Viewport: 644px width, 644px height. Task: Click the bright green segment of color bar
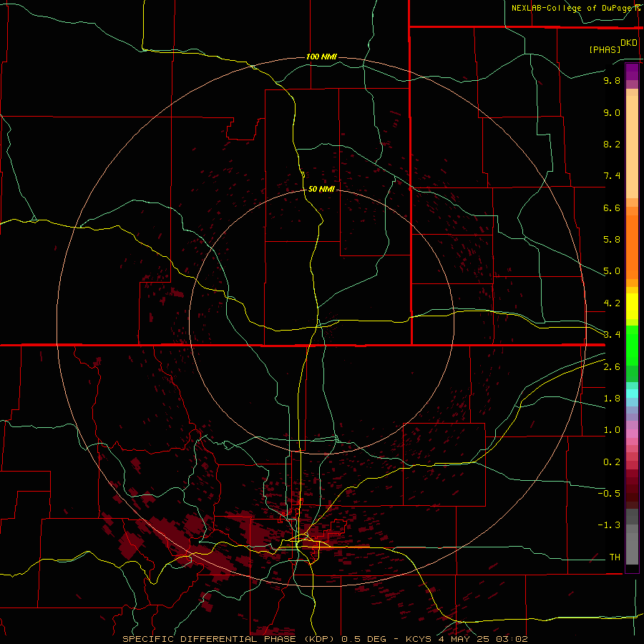(632, 345)
